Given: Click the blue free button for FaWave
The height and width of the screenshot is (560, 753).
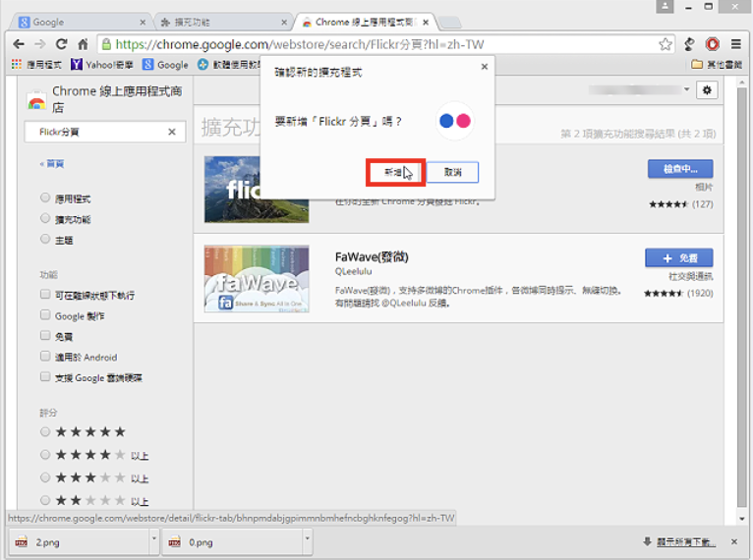Looking at the screenshot, I should pyautogui.click(x=678, y=258).
